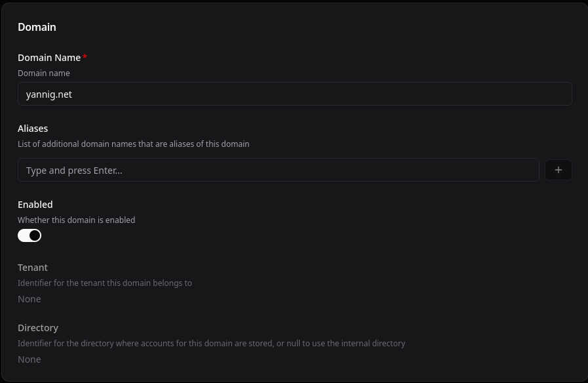
Task: Disable the Enabled domain toggle
Action: [29, 235]
